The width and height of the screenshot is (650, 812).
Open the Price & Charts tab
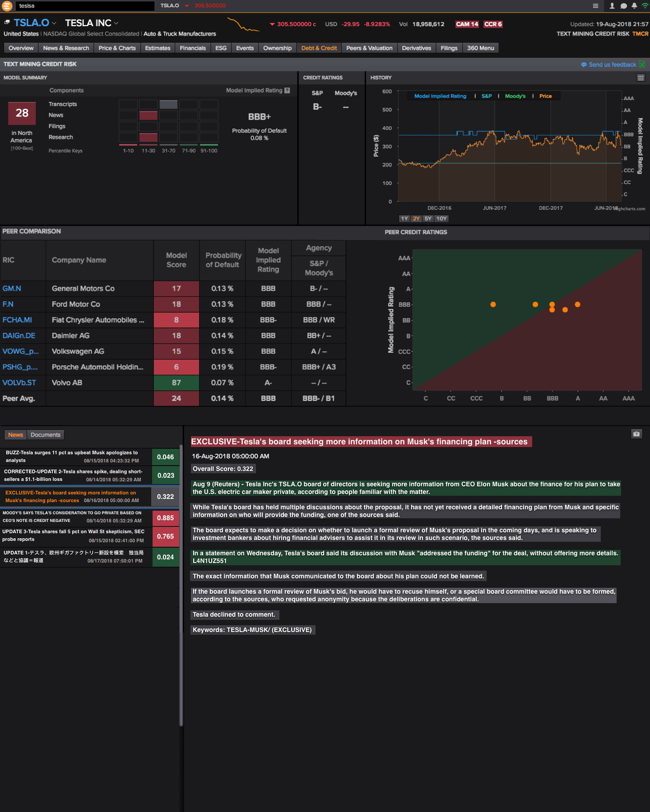[x=117, y=48]
